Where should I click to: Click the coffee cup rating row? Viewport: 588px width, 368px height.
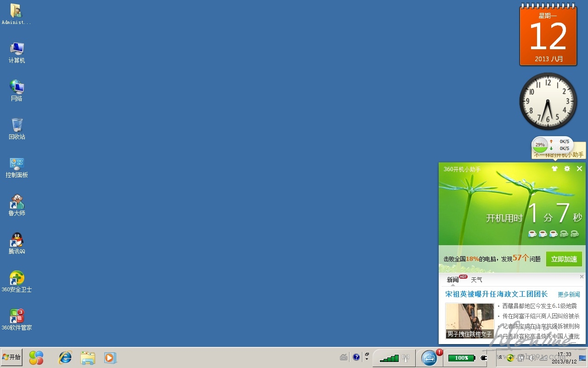tap(554, 234)
